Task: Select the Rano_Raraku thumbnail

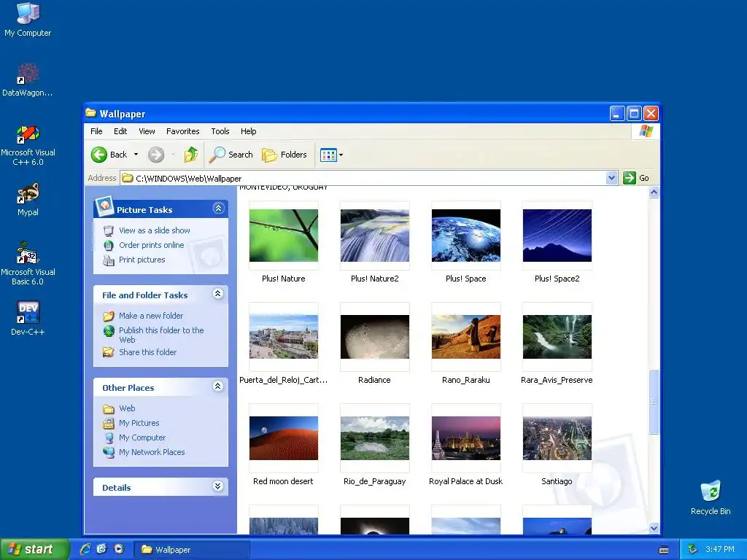Action: pyautogui.click(x=466, y=337)
